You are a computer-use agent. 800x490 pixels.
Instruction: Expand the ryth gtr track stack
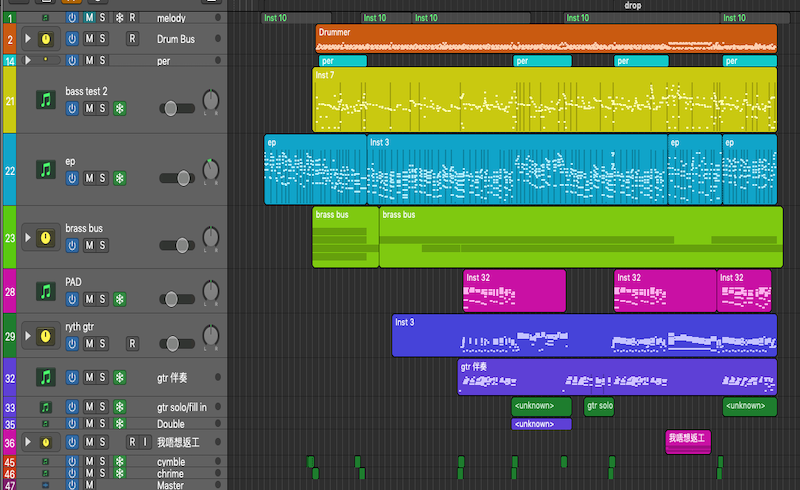coord(27,335)
